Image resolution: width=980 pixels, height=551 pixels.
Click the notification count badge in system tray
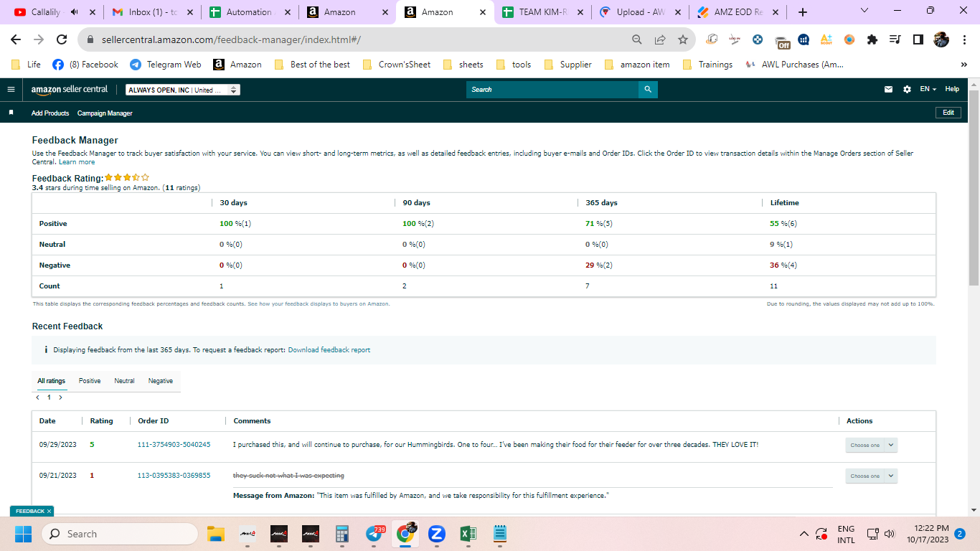pyautogui.click(x=960, y=534)
